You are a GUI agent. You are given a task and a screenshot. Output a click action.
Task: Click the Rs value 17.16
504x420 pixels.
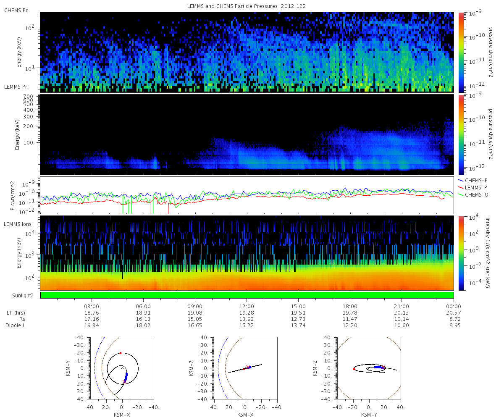(x=92, y=319)
